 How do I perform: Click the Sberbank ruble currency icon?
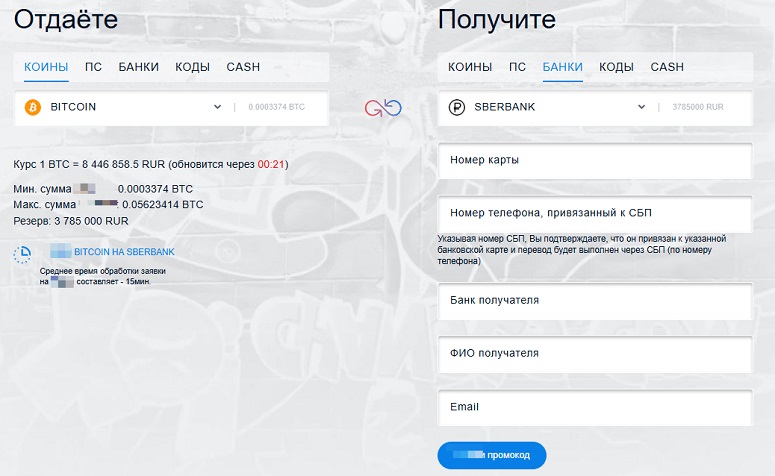(457, 107)
